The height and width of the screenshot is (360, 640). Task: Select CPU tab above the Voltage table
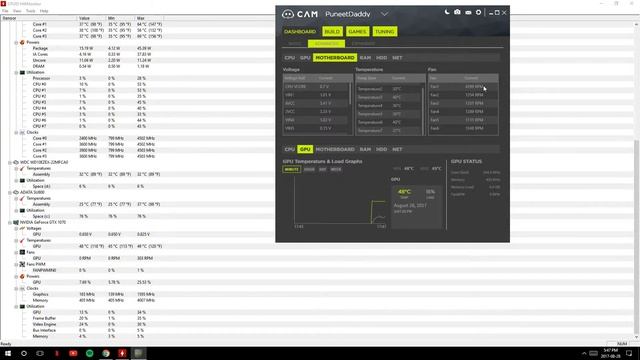pos(289,58)
